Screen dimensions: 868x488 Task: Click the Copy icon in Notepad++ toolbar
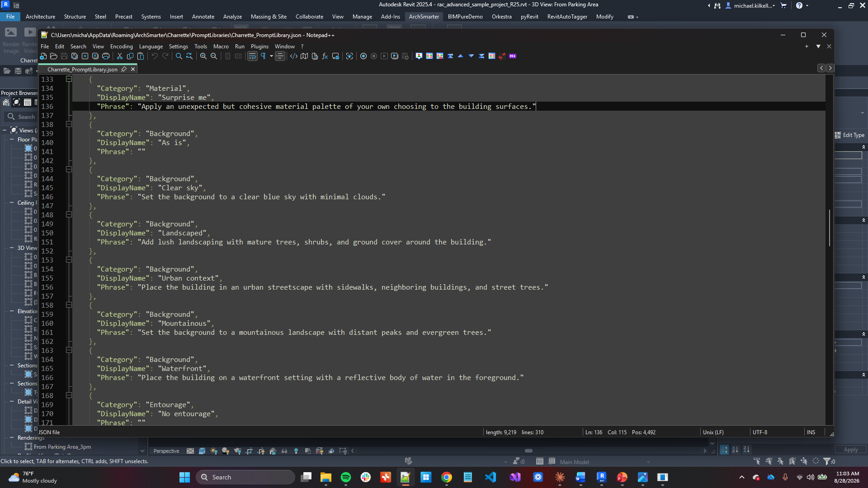click(x=130, y=56)
